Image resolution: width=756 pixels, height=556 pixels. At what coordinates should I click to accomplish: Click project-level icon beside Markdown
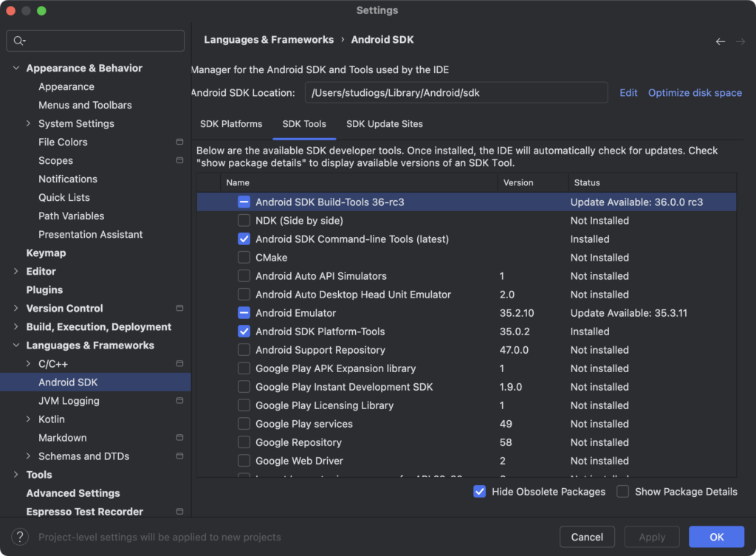[180, 437]
